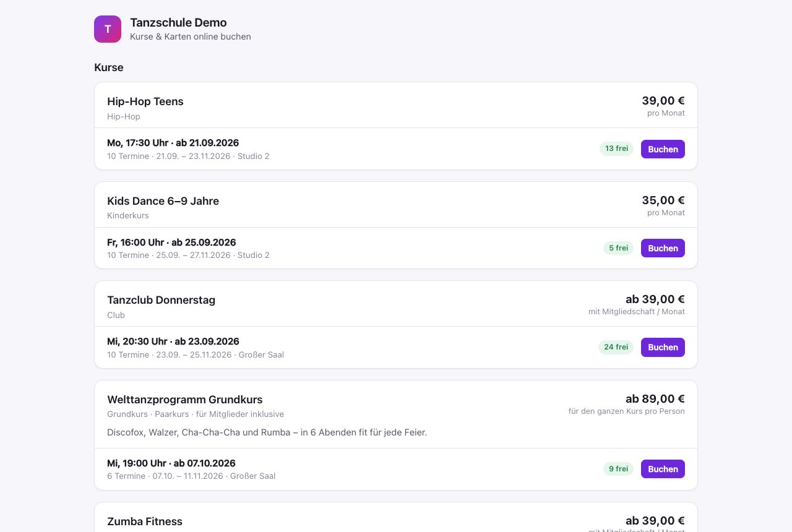
Task: Click the 13 frei availability badge
Action: 616,148
